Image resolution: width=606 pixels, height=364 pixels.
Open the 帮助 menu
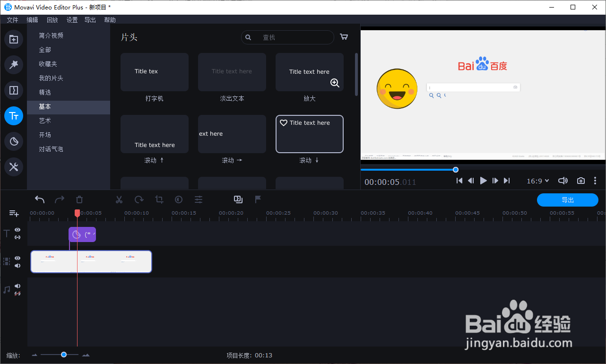pos(110,20)
